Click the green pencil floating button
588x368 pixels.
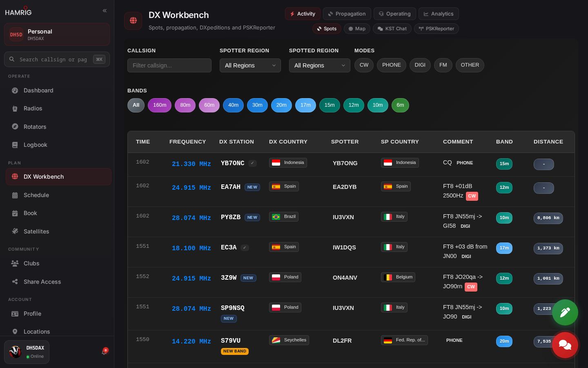click(565, 312)
